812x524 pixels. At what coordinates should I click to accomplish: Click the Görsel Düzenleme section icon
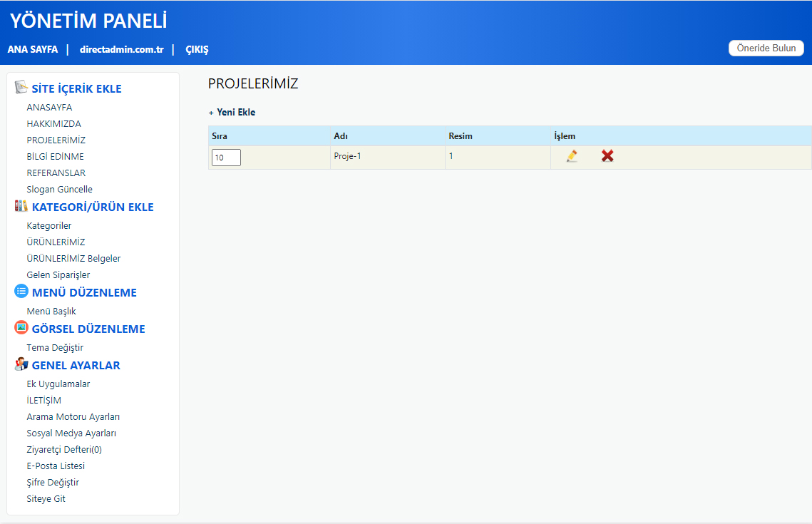[21, 328]
